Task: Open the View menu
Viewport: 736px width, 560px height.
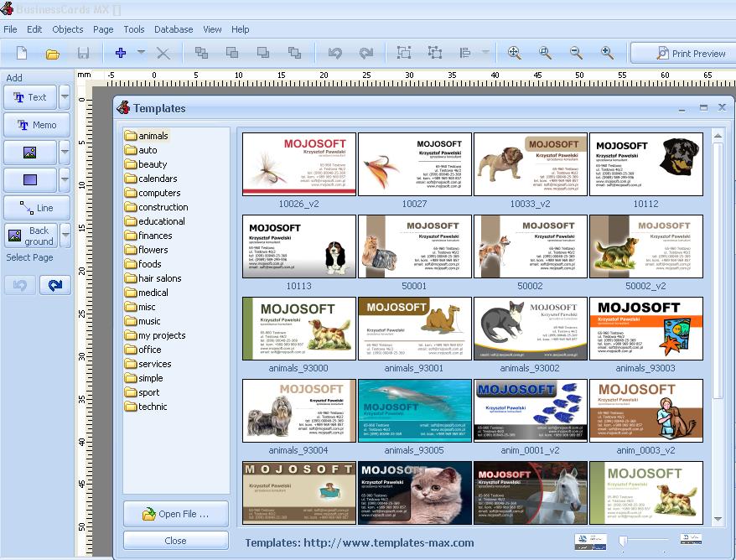Action: click(212, 29)
